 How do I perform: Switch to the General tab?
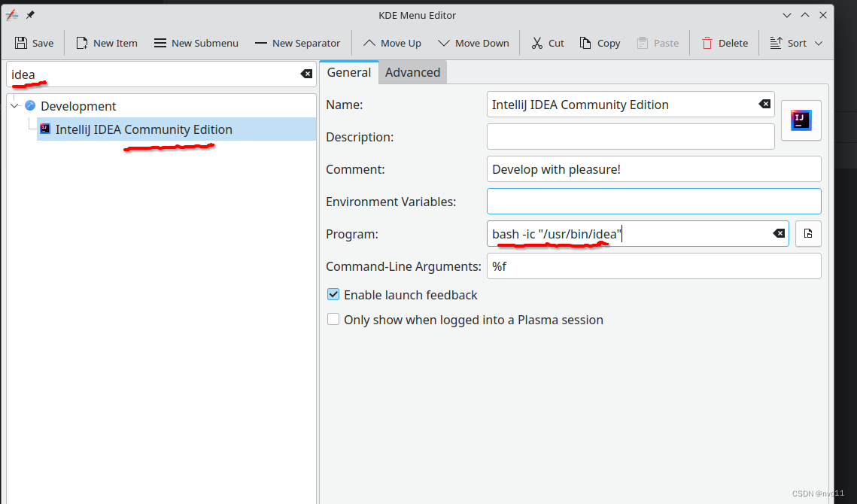(348, 72)
